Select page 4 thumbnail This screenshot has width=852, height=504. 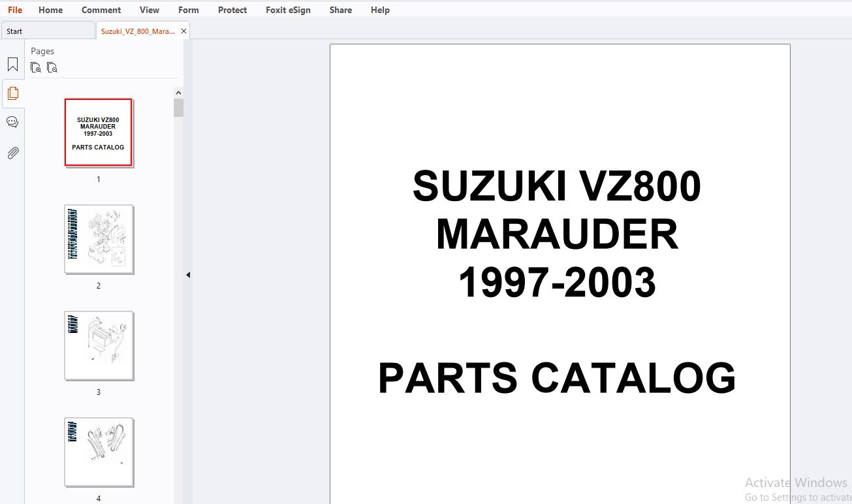tap(99, 452)
